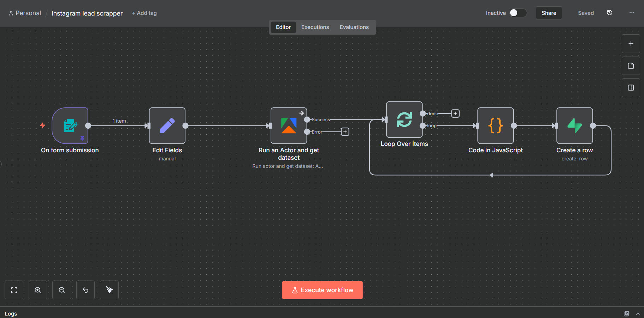The height and width of the screenshot is (318, 644).
Task: Expand the Logs panel chevron
Action: tap(638, 313)
